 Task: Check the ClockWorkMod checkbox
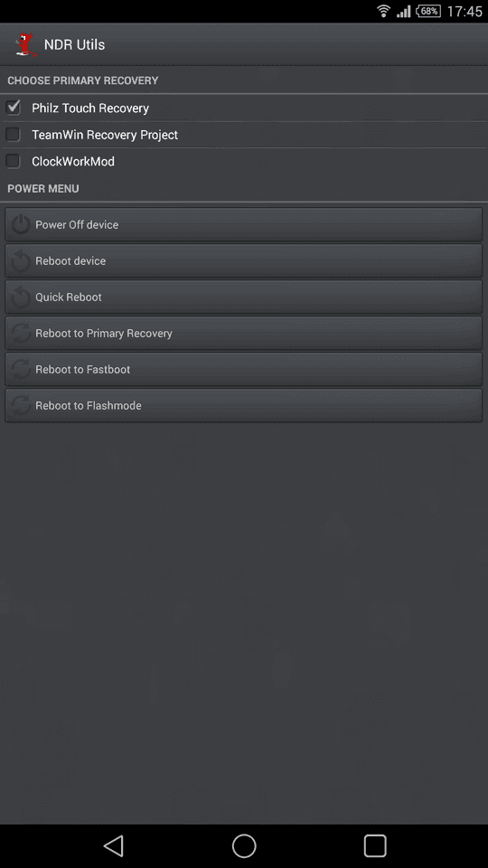point(13,161)
